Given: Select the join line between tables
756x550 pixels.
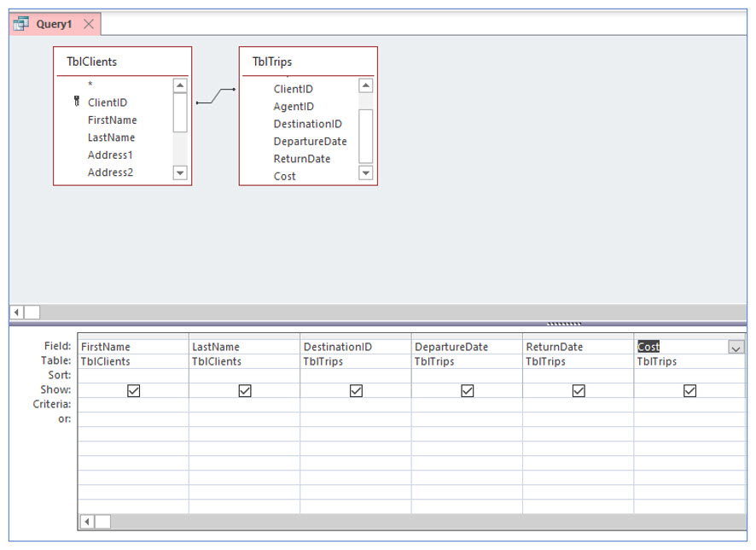Looking at the screenshot, I should 216,96.
